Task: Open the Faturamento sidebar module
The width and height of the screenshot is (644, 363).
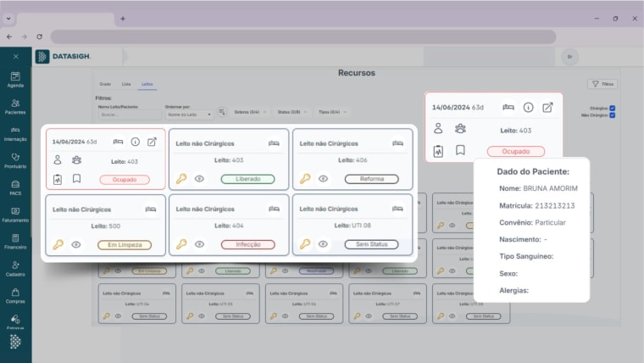Action: pyautogui.click(x=15, y=215)
